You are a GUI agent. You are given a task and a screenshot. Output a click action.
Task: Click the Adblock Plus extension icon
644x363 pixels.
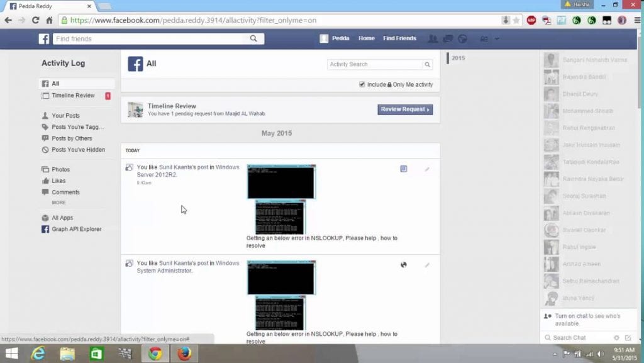tap(531, 20)
